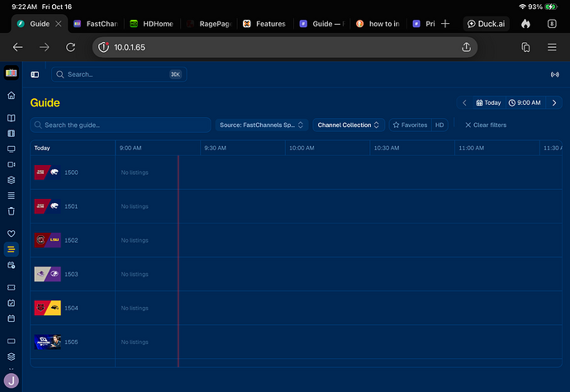570x392 pixels.
Task: Toggle the HD filter
Action: pyautogui.click(x=439, y=125)
